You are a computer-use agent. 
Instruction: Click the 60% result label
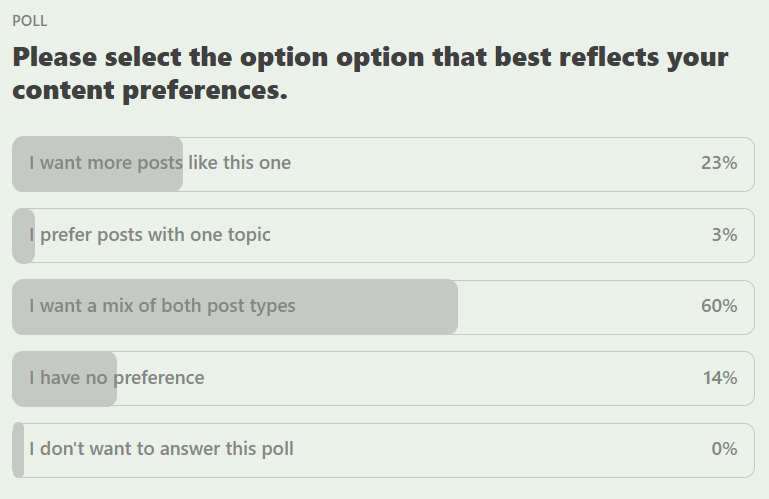click(x=719, y=306)
